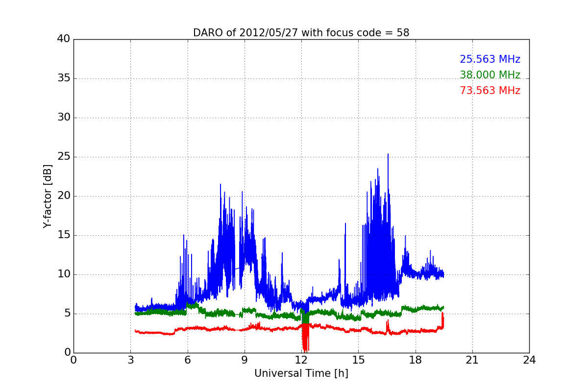Click the x-axis tick label 21
The height and width of the screenshot is (392, 588).
(472, 360)
